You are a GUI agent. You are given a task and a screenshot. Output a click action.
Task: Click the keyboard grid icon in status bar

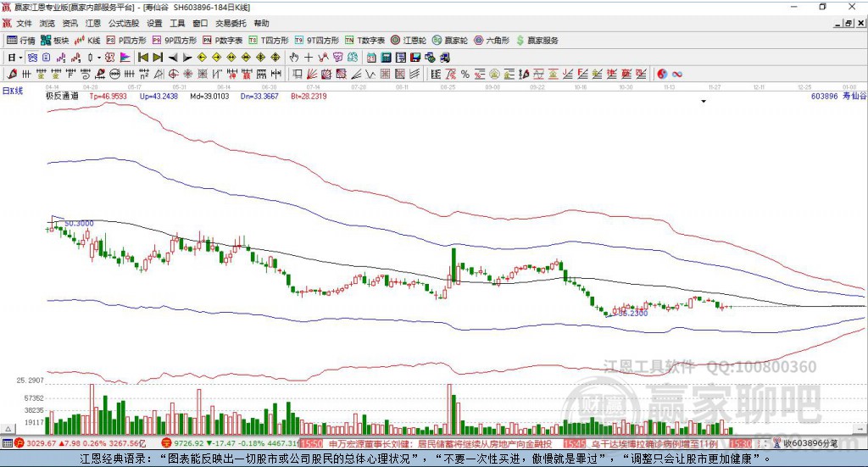tap(7, 443)
